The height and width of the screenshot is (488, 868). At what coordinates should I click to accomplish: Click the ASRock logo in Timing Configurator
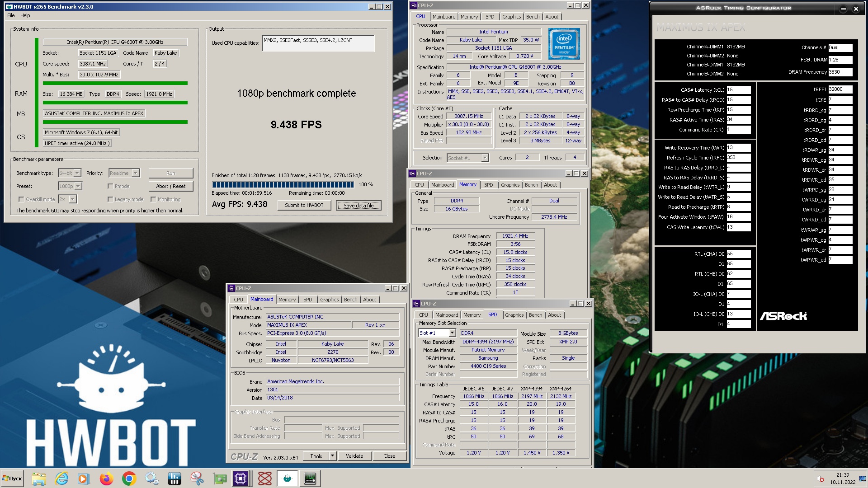[x=783, y=316]
